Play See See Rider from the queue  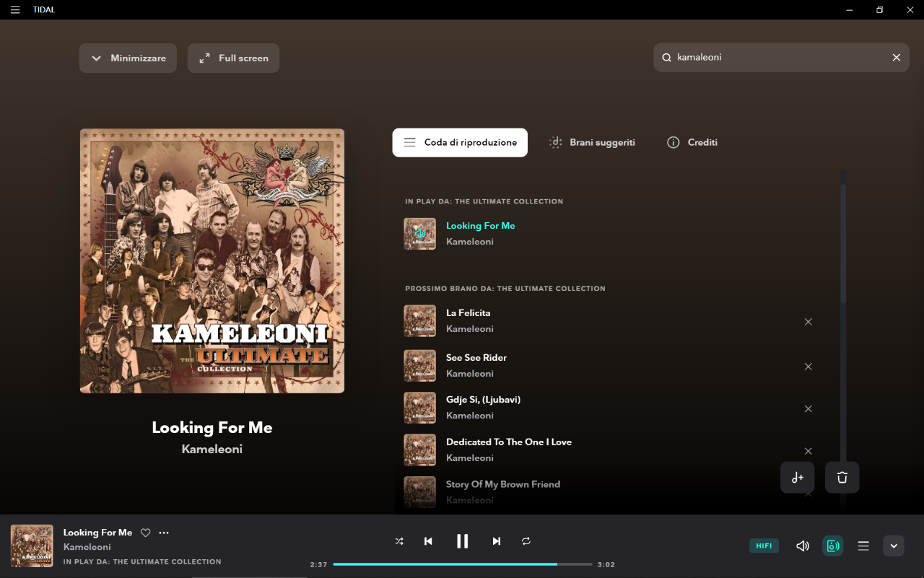(476, 358)
